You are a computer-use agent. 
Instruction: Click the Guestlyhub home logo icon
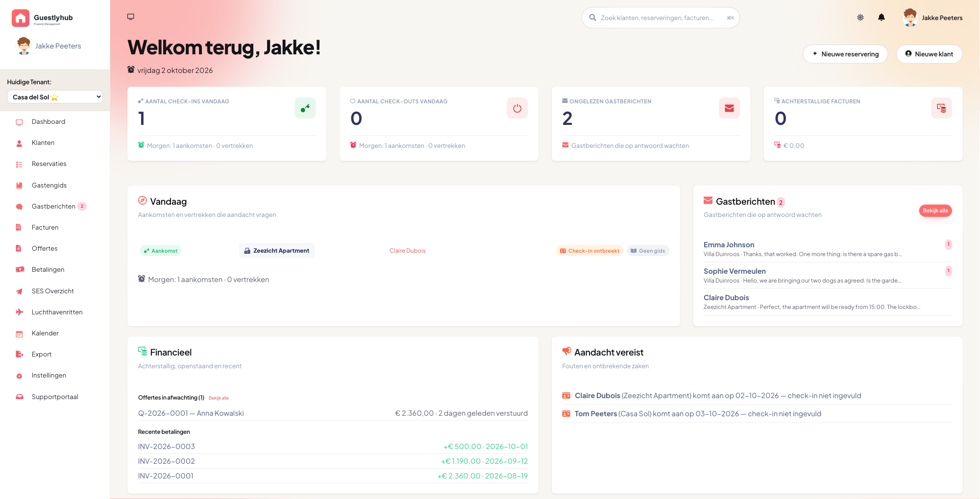[21, 18]
